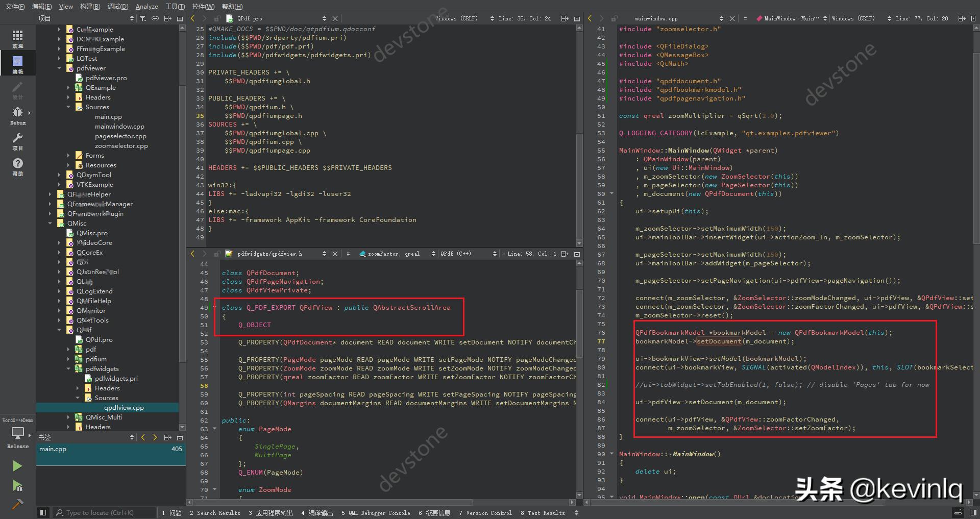Collapse the Sources folder under pdfviewer
This screenshot has width=980, height=519.
coord(68,107)
